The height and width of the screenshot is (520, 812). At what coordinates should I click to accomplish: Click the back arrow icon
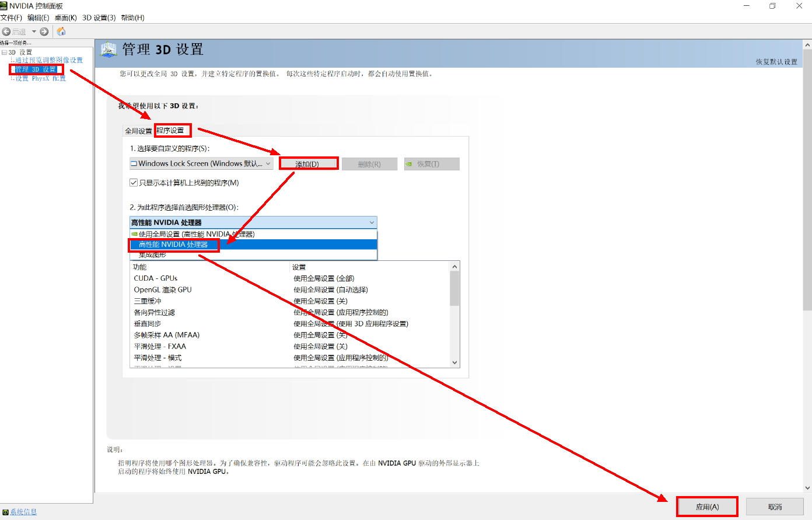pos(6,32)
